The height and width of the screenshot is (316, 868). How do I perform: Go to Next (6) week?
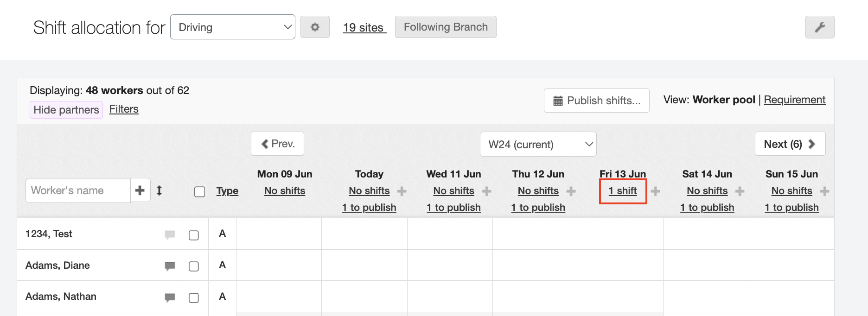790,144
